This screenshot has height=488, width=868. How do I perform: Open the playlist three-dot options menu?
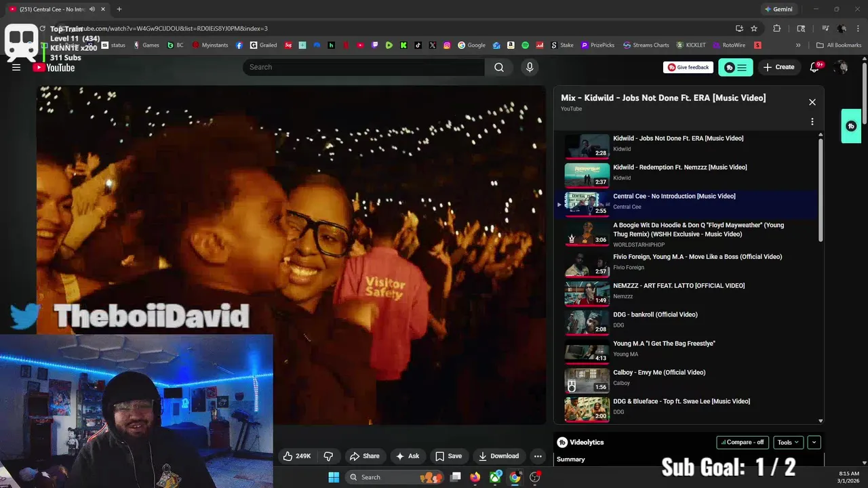click(x=812, y=122)
